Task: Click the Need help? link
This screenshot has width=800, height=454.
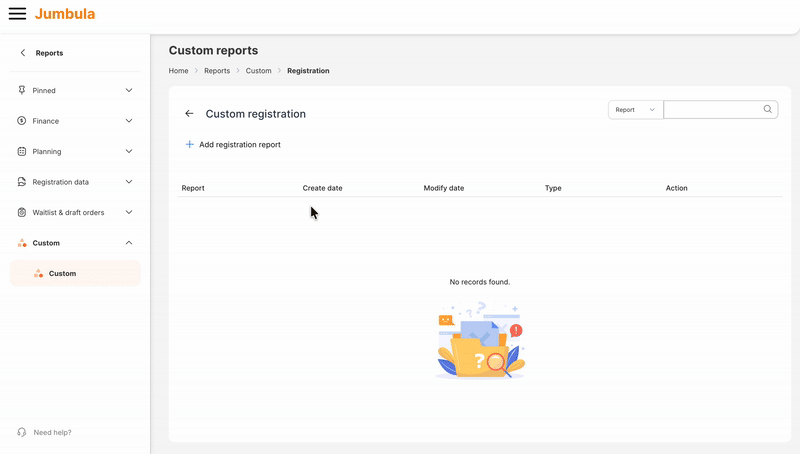Action: click(52, 433)
